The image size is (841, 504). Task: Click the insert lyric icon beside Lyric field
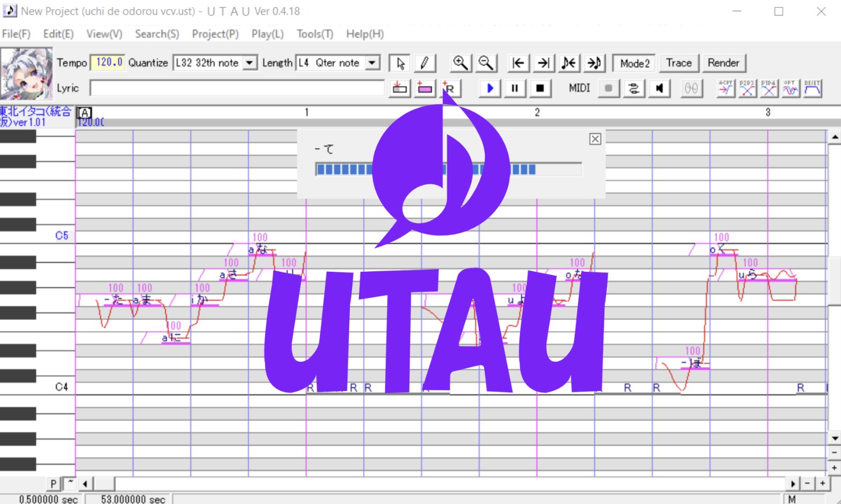tap(400, 88)
